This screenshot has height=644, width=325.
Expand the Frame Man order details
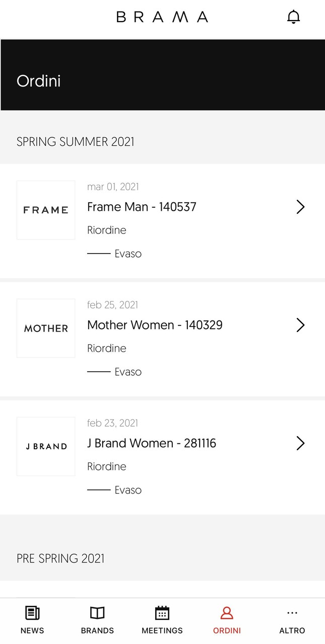(300, 207)
